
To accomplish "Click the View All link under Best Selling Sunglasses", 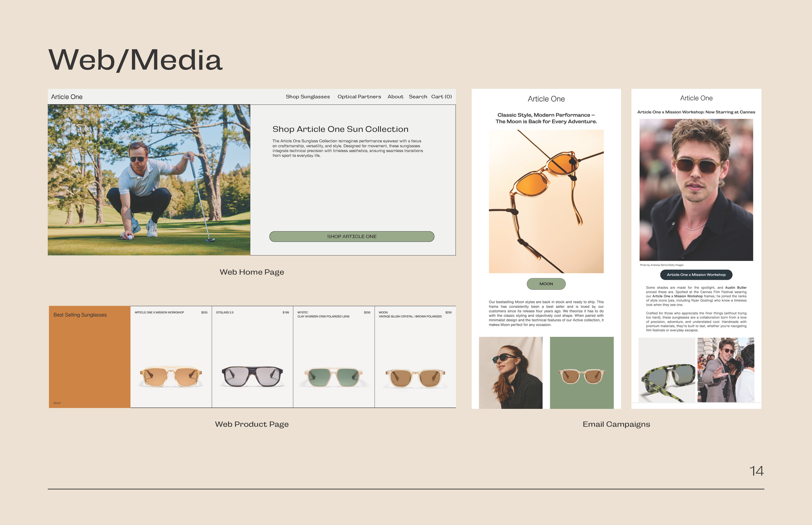I will pyautogui.click(x=57, y=403).
